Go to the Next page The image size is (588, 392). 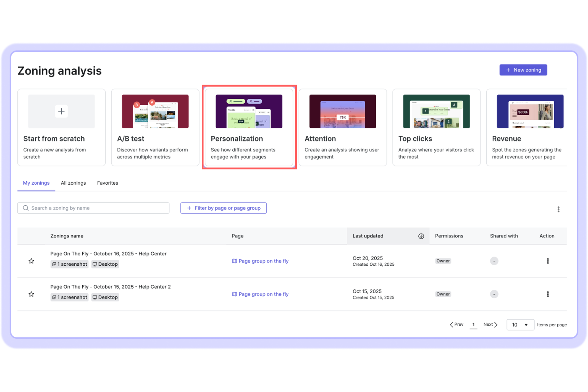490,324
